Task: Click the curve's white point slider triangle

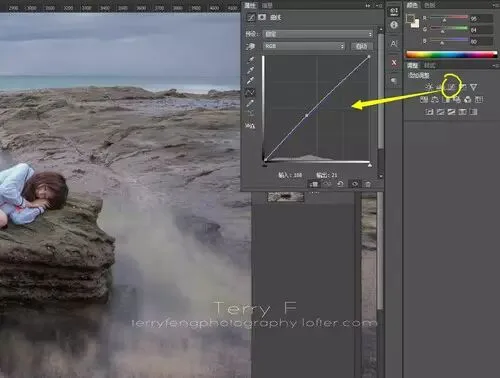Action: pyautogui.click(x=370, y=165)
